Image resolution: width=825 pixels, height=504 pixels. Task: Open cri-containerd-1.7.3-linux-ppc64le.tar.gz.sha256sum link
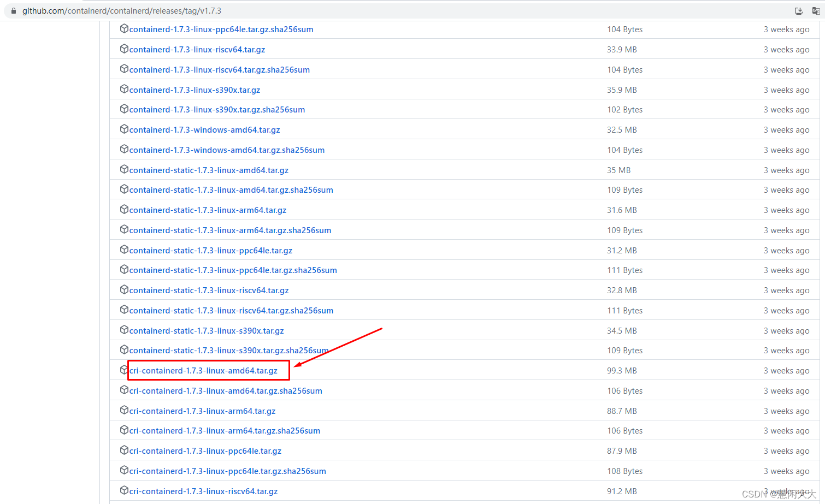point(228,471)
